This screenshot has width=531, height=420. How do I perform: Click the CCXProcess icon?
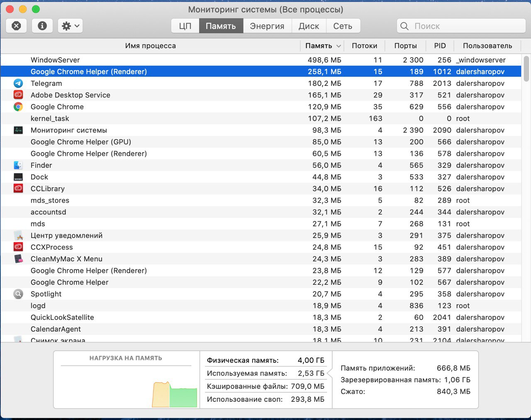point(18,247)
